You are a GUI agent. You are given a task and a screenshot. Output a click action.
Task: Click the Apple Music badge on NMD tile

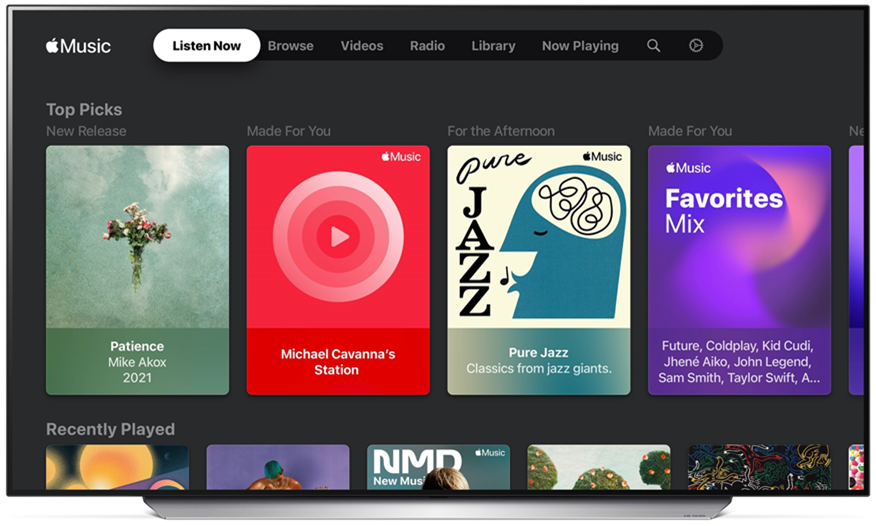(490, 453)
